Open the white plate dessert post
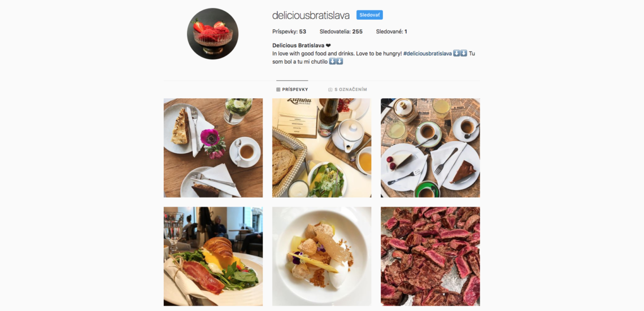 321,256
